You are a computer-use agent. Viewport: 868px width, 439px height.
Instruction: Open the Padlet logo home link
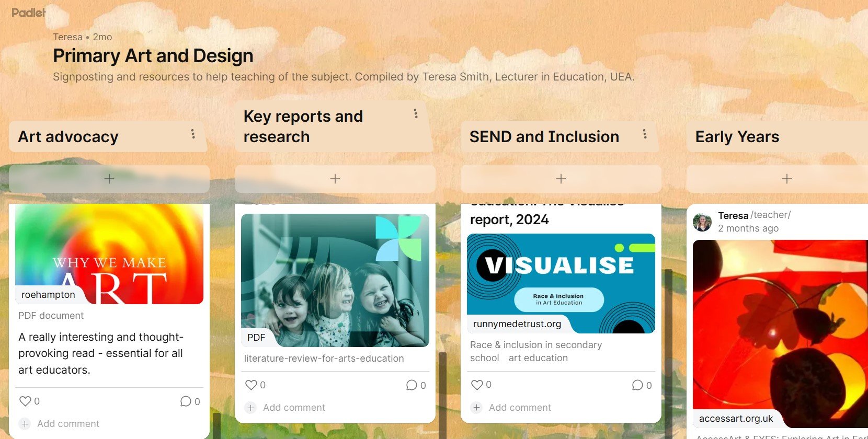pyautogui.click(x=29, y=13)
